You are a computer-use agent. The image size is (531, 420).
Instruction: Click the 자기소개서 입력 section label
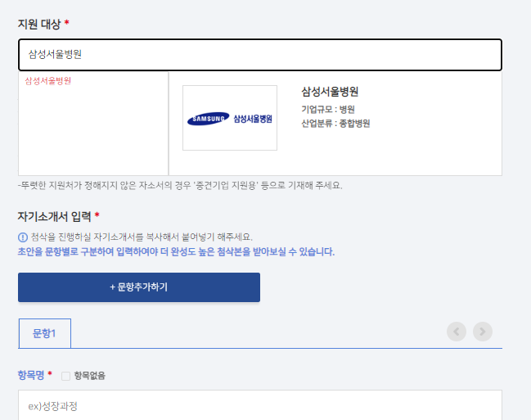(x=54, y=216)
